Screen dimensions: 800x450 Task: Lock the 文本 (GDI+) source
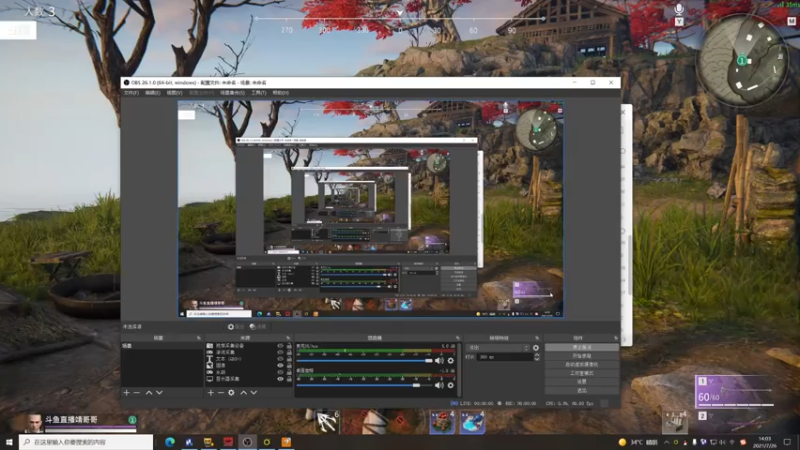click(289, 359)
